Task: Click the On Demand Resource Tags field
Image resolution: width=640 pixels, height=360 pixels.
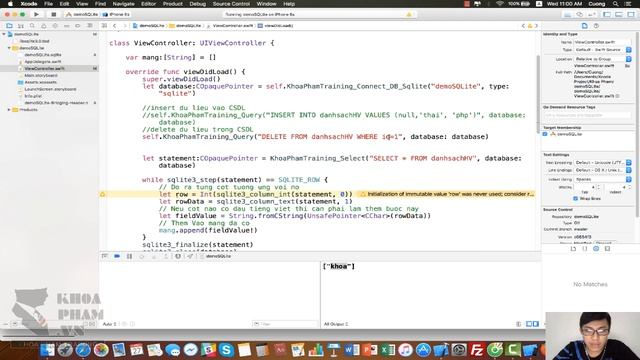Action: click(x=587, y=116)
